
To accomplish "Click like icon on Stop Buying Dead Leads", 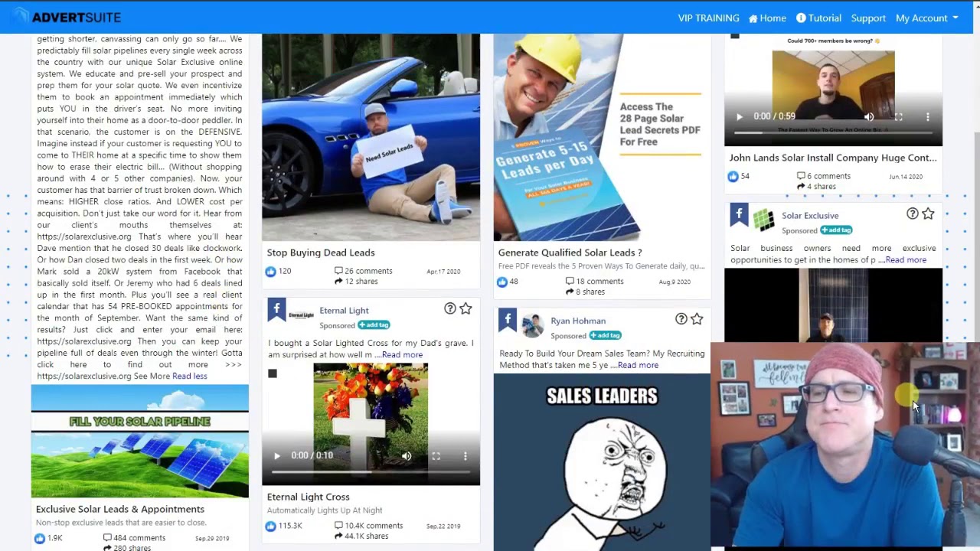I will click(x=270, y=272).
